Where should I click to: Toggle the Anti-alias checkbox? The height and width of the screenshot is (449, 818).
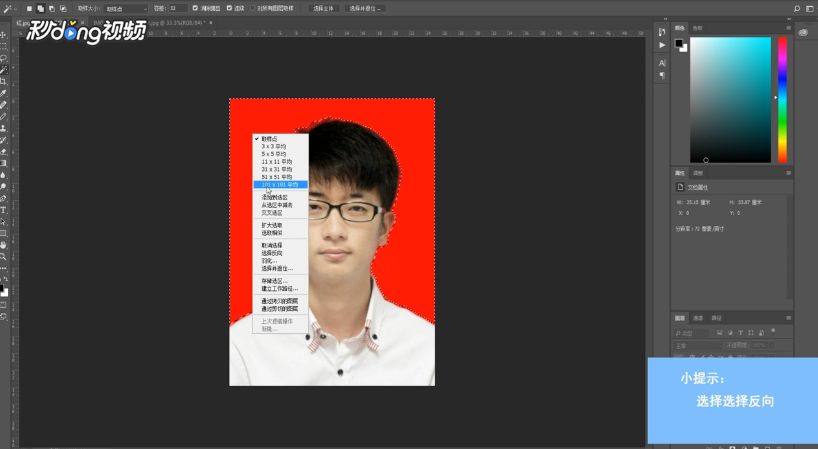pyautogui.click(x=195, y=8)
